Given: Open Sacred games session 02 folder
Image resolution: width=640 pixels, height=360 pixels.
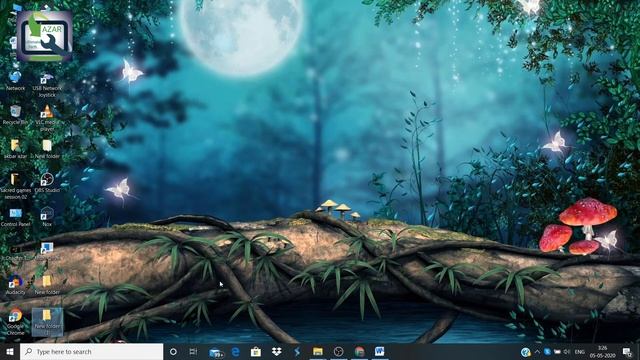Looking at the screenshot, I should pyautogui.click(x=15, y=186).
